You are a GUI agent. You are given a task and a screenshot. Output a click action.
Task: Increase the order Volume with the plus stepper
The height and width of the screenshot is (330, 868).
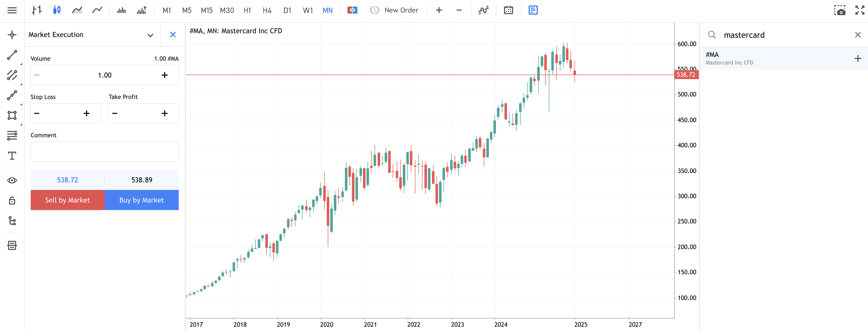point(165,75)
